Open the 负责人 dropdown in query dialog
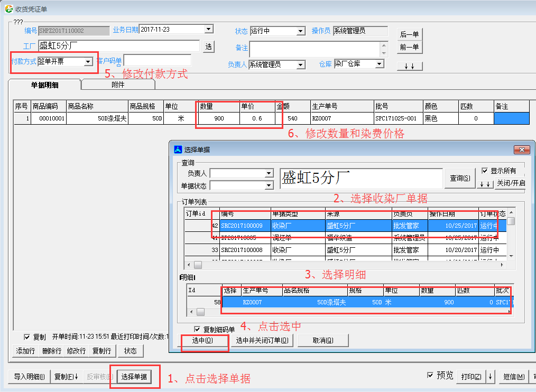 [270, 173]
